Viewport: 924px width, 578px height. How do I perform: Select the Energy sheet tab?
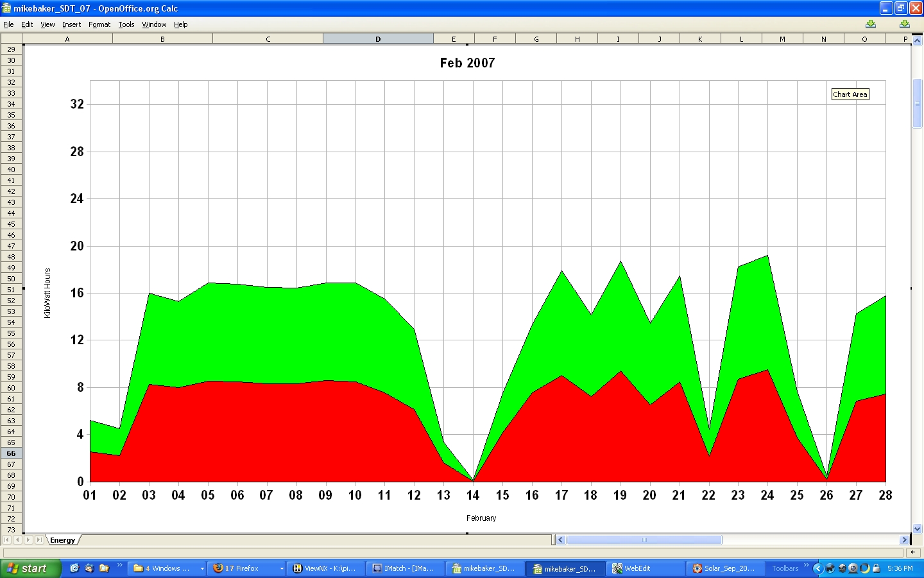62,540
